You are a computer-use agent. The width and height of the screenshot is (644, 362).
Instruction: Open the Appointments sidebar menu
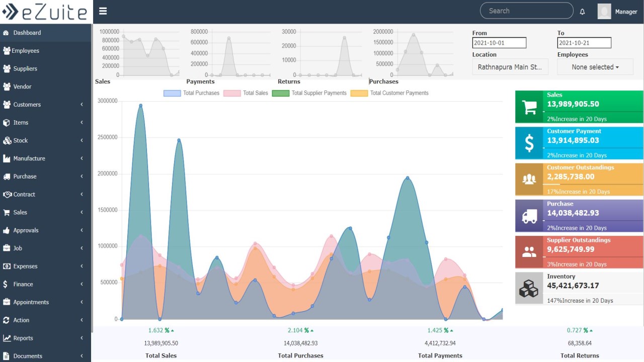coord(45,302)
